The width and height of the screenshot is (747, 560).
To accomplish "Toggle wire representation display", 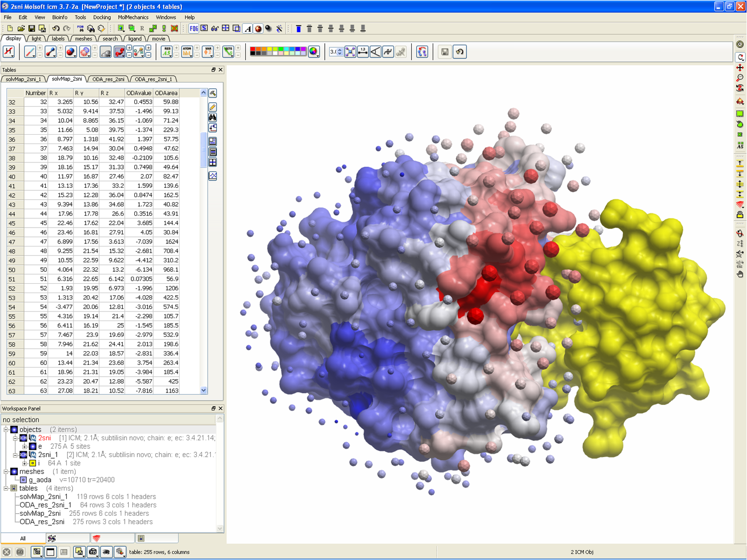I will point(30,52).
